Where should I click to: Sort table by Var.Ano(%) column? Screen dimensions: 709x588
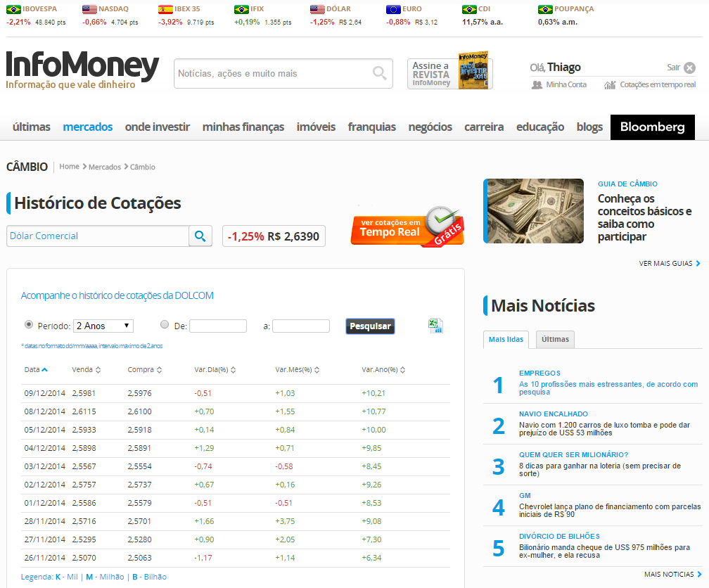point(383,369)
